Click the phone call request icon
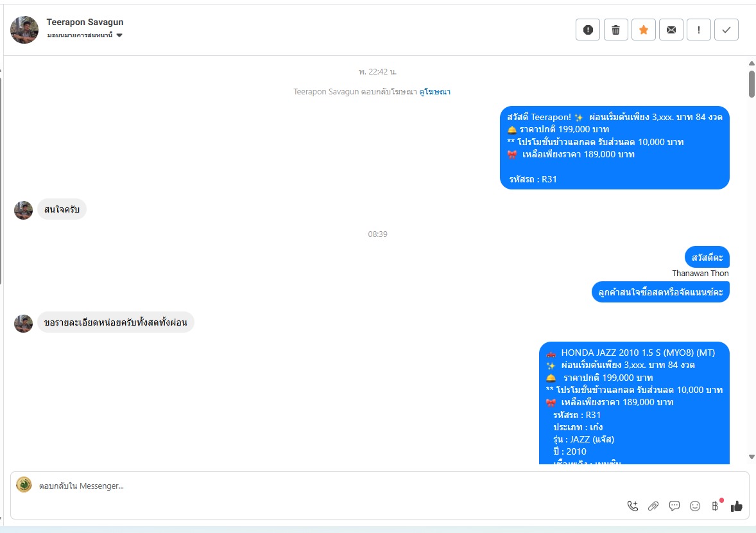 pyautogui.click(x=633, y=506)
